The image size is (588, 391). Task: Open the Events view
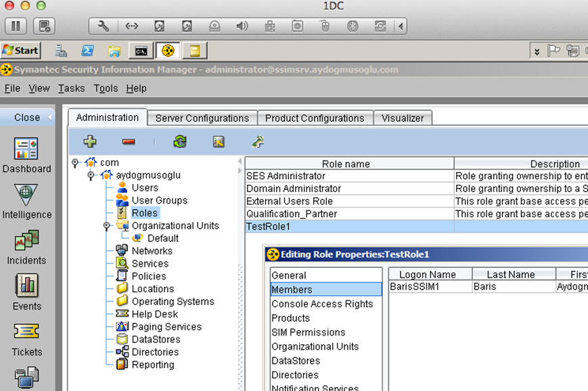(26, 293)
